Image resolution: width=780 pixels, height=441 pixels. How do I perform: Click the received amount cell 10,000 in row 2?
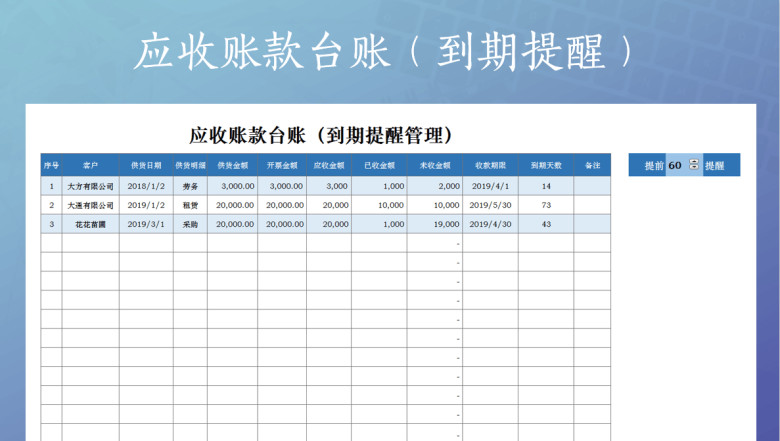pyautogui.click(x=379, y=205)
